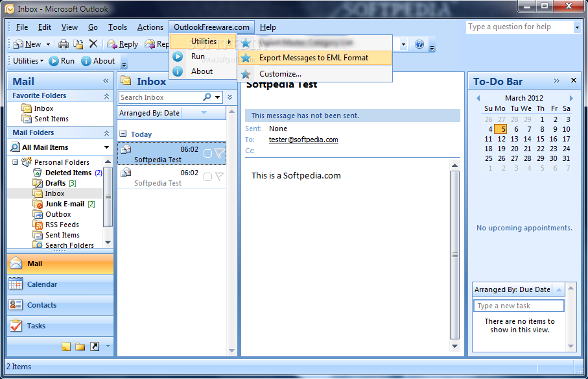588x379 pixels.
Task: Open the Actions menu
Action: point(150,27)
